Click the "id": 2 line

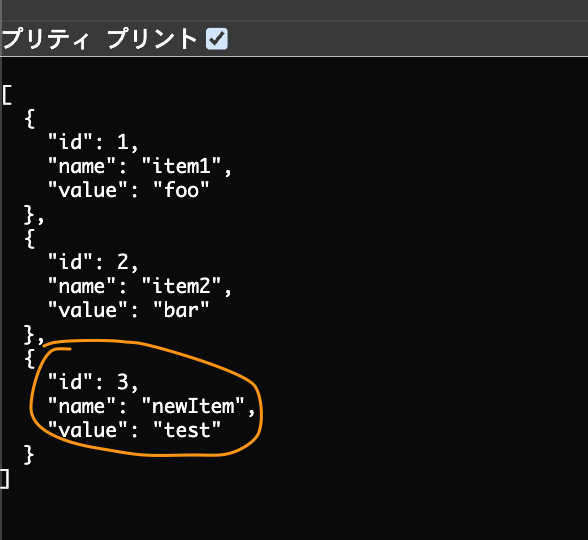pos(93,262)
